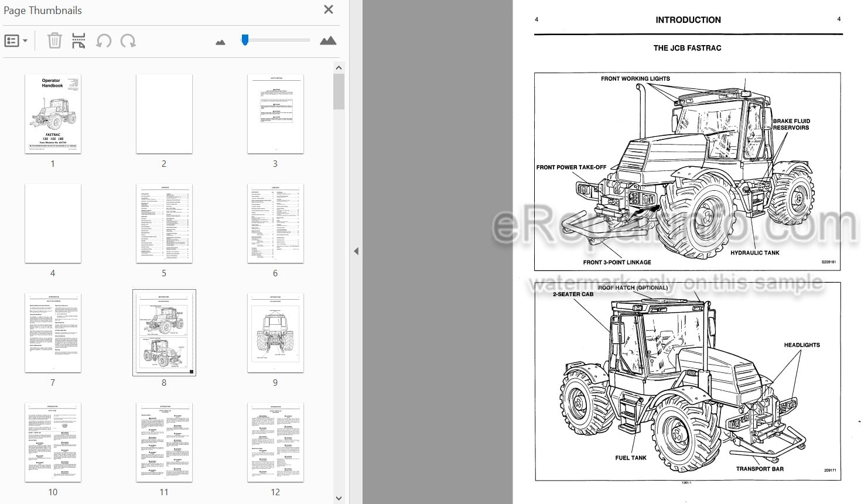This screenshot has height=504, width=861.
Task: Click ROOF HATCH (OPTIONAL) label
Action: coord(633,287)
